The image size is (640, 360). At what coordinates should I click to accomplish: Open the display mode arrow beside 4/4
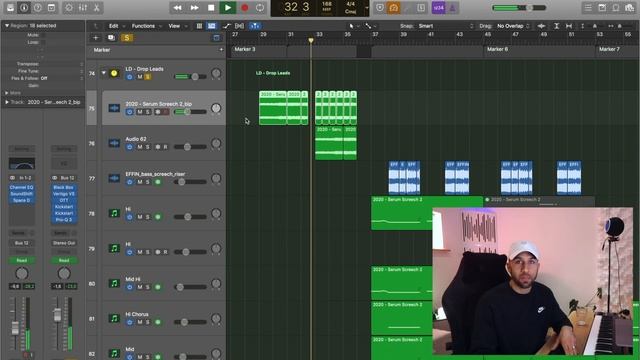[x=367, y=8]
